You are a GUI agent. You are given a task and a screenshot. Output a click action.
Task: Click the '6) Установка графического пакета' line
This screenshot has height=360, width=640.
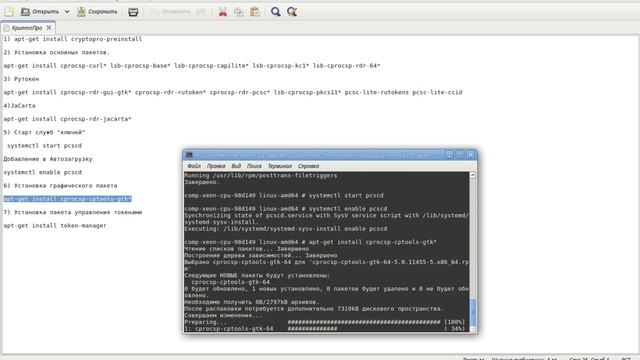(60, 186)
